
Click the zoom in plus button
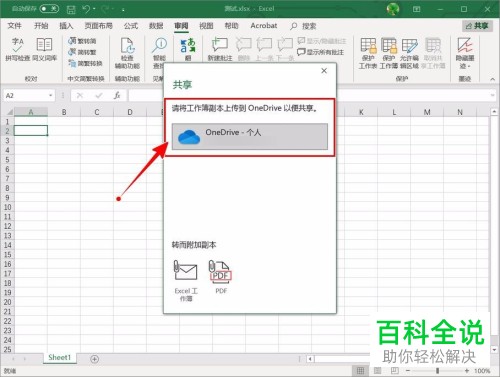click(x=467, y=371)
